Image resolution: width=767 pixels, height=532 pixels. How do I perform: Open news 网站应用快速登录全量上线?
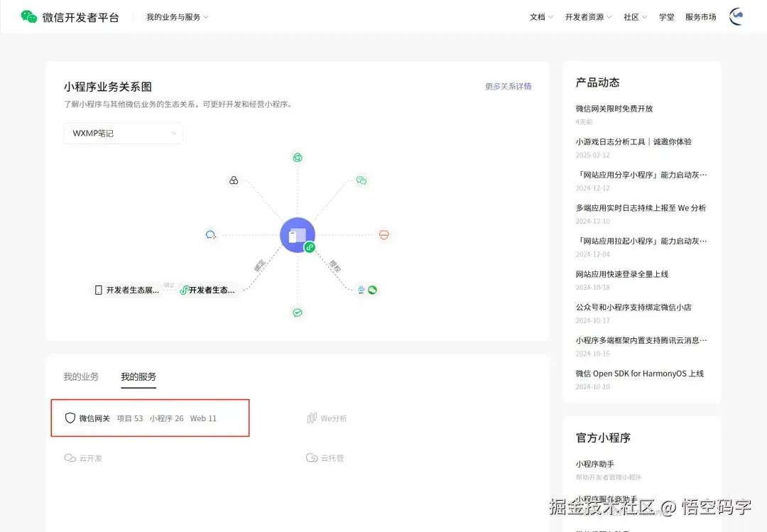(621, 274)
